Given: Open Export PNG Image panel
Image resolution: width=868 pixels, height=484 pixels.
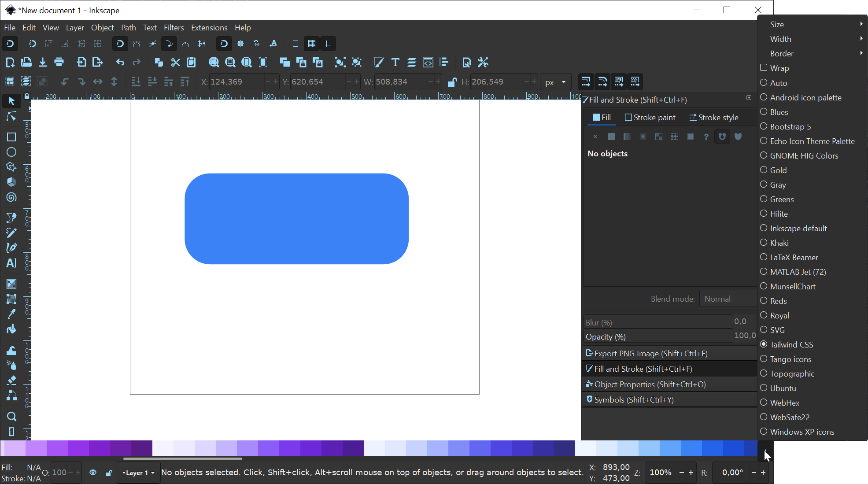Looking at the screenshot, I should click(x=650, y=353).
